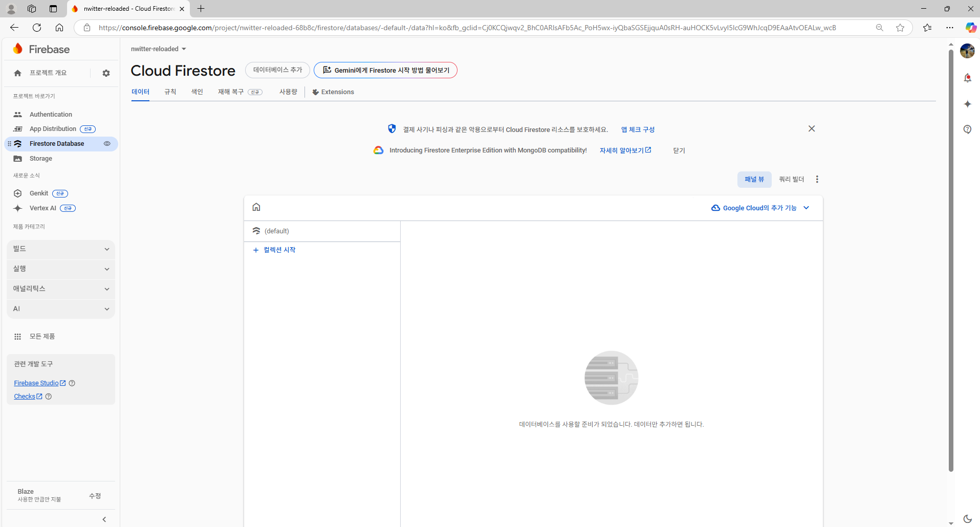
Task: Open the nwitter-reloaded project dropdown
Action: [159, 49]
